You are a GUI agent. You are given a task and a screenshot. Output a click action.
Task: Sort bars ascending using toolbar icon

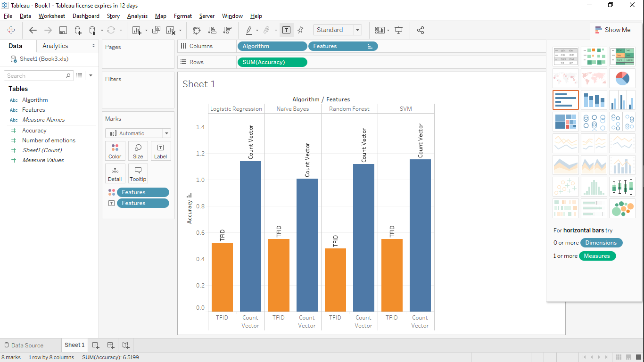[x=212, y=30]
